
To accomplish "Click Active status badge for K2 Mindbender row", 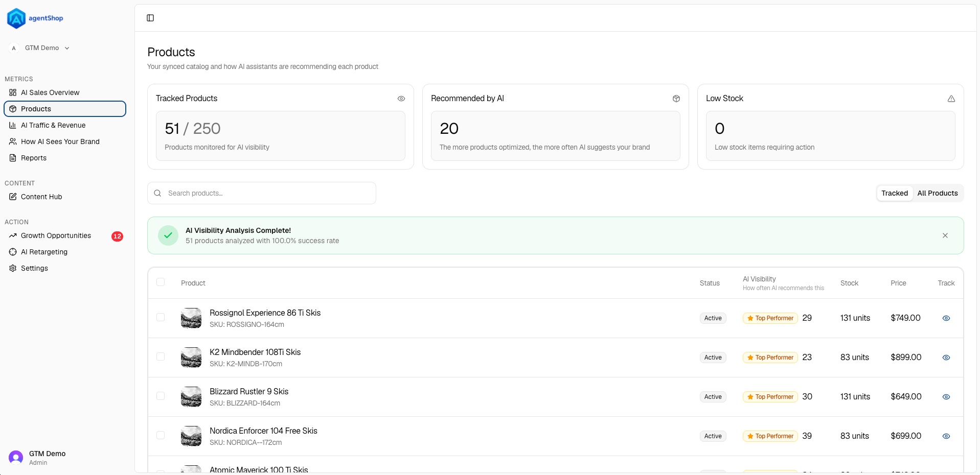I will [713, 358].
